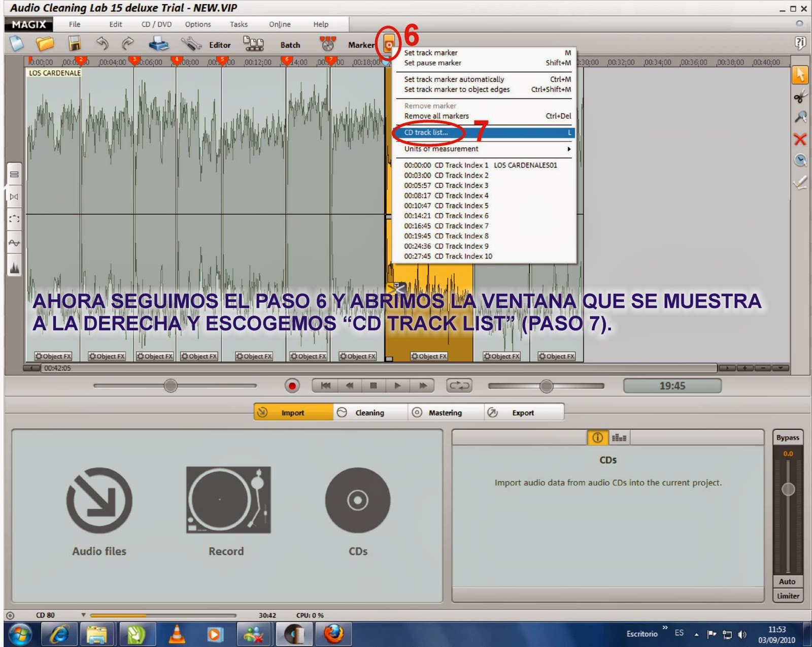Click the CDs import icon
812x647 pixels.
[x=358, y=500]
